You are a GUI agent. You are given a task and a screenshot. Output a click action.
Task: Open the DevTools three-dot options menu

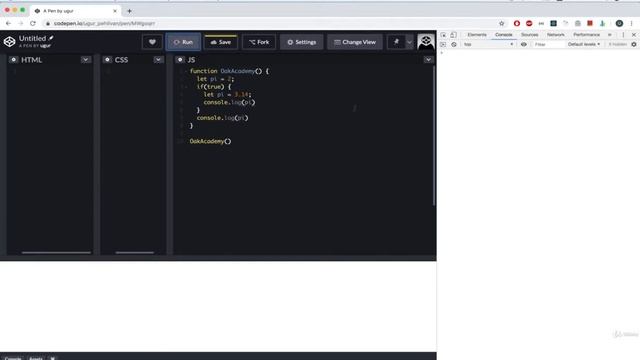click(x=623, y=35)
